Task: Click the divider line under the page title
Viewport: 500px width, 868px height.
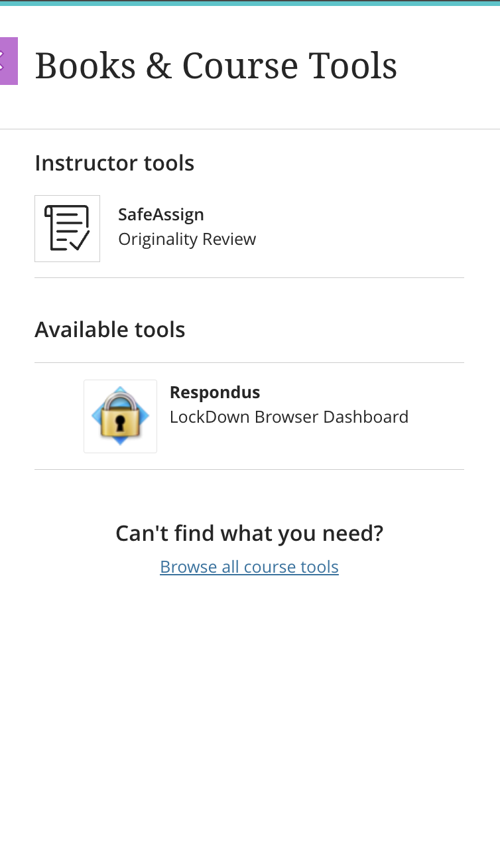Action: click(x=250, y=129)
